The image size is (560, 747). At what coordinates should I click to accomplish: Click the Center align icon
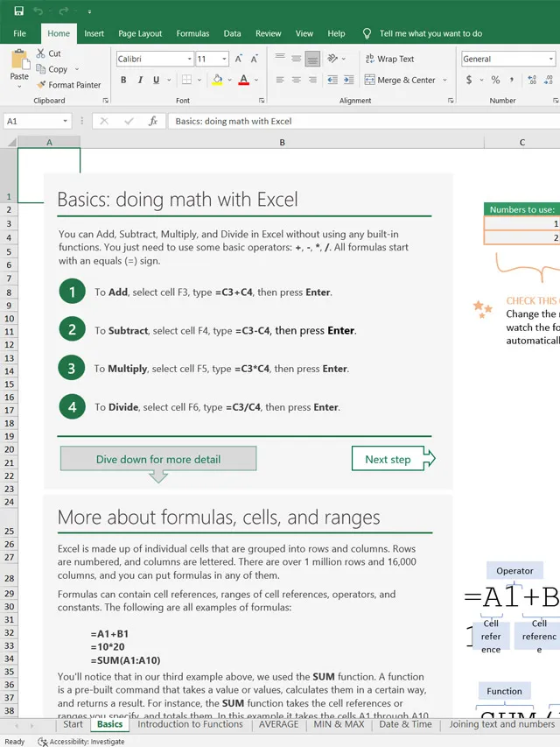click(x=296, y=80)
